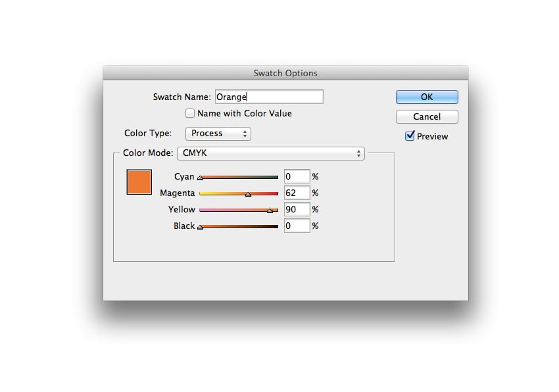Click the Magenta label text
Viewport: 559px width, 392px height.
click(x=177, y=193)
